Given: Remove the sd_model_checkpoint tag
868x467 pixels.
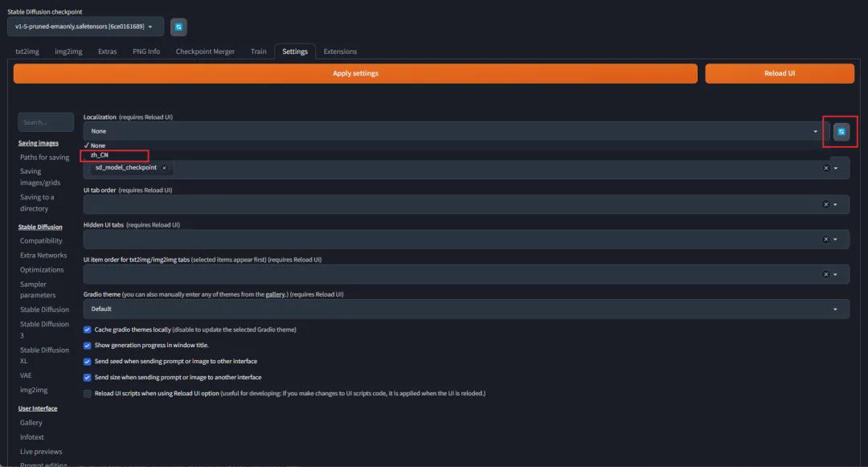Looking at the screenshot, I should click(164, 168).
